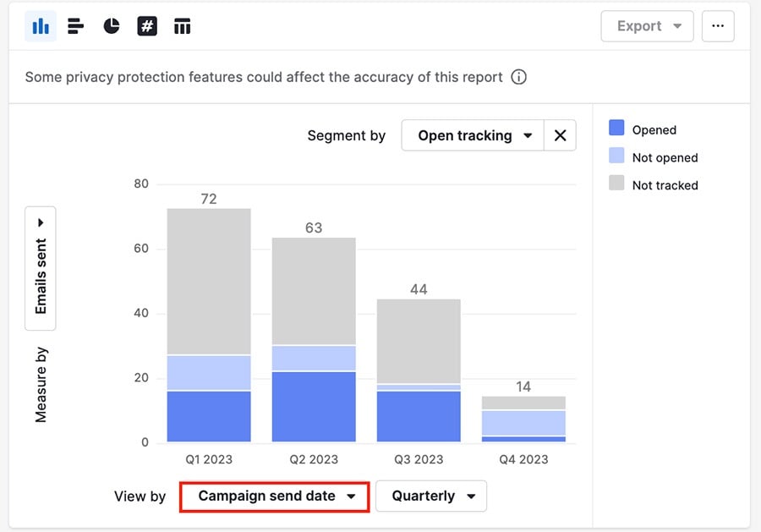Screen dimensions: 761x532
Task: Toggle the Opened series in the legend
Action: pyautogui.click(x=654, y=129)
